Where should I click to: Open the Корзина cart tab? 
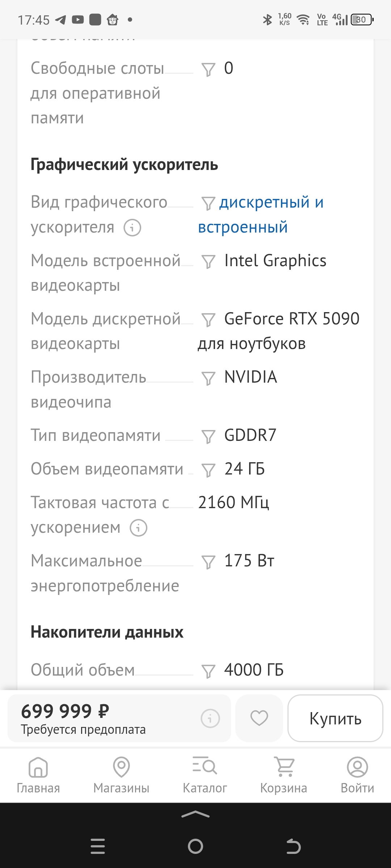pos(283,775)
